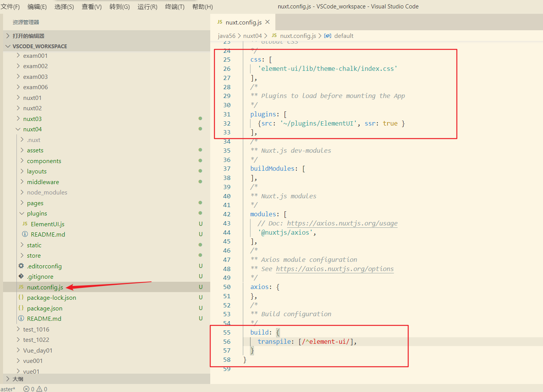Expand the exam006 folder
Image resolution: width=543 pixels, height=392 pixels.
point(18,87)
